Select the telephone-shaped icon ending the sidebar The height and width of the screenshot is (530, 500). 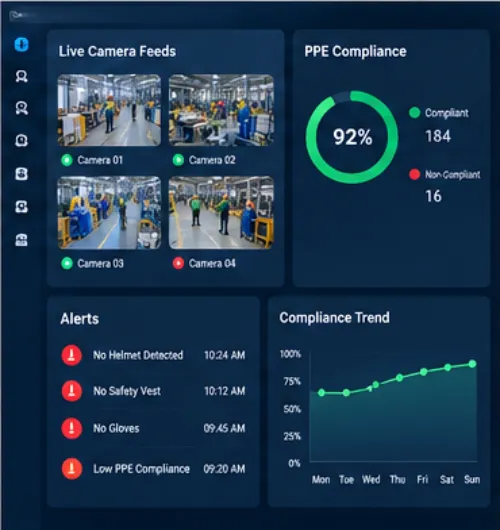[x=22, y=240]
